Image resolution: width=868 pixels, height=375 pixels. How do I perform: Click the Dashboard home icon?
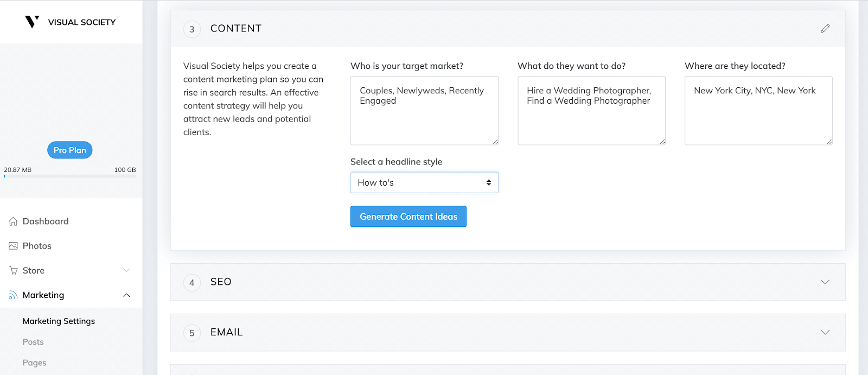pos(14,221)
